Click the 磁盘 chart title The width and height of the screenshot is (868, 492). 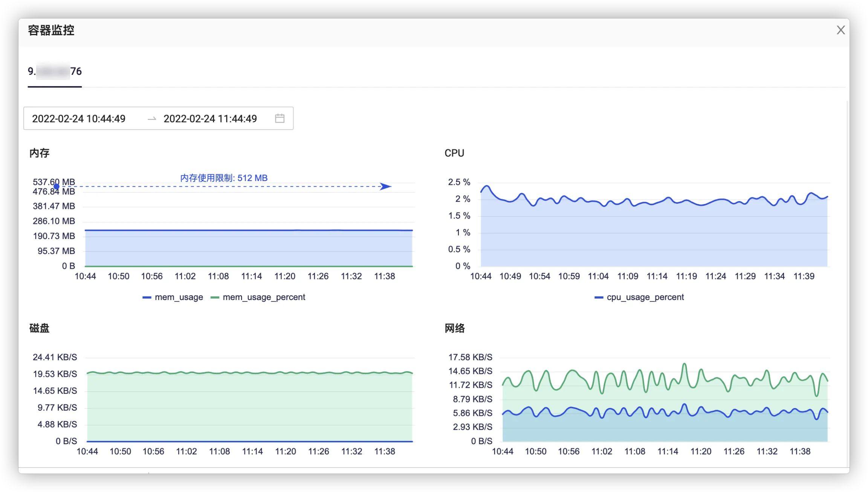tap(39, 328)
